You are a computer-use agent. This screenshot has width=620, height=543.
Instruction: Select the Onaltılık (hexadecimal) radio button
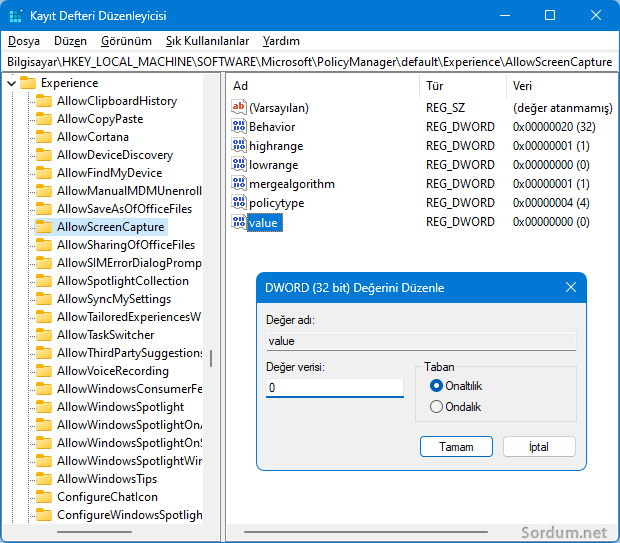click(x=436, y=386)
